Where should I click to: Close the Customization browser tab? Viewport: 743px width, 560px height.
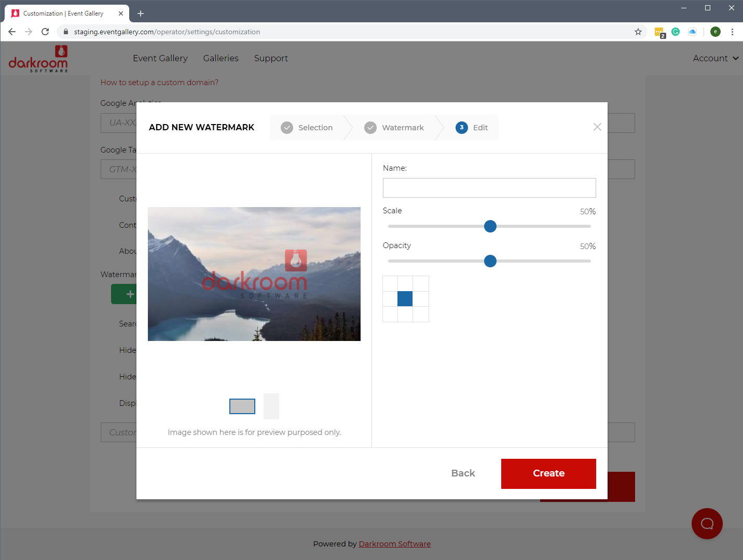pyautogui.click(x=121, y=13)
